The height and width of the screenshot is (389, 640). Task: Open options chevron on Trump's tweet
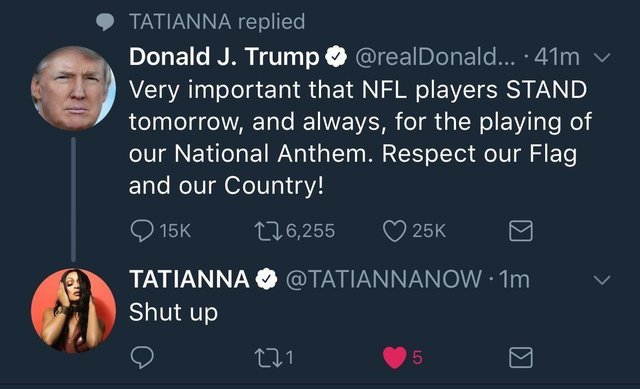pyautogui.click(x=602, y=58)
